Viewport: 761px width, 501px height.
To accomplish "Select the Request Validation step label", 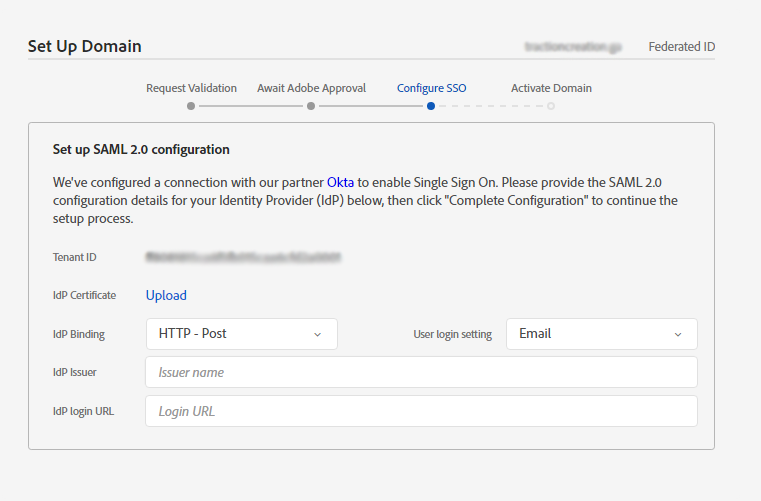I will point(191,88).
